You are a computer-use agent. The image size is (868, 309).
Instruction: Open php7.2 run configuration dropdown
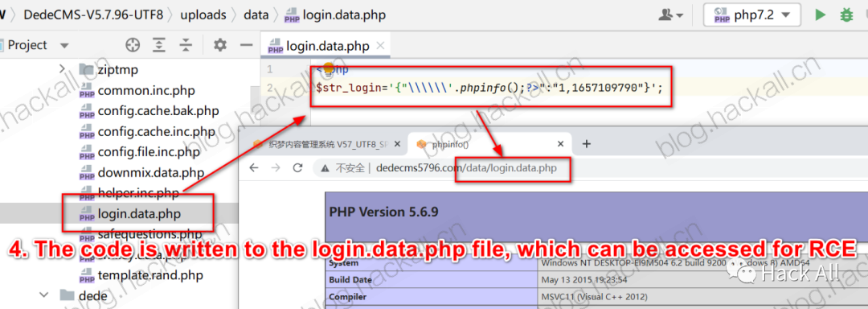(x=751, y=15)
